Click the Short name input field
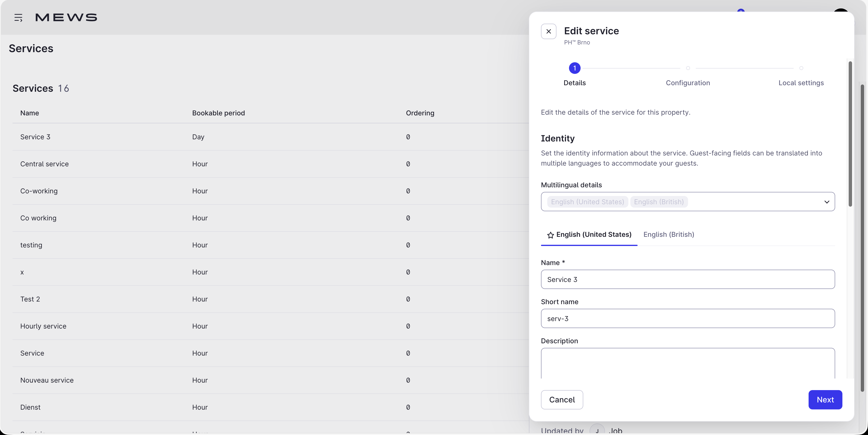This screenshot has height=435, width=868. point(688,318)
